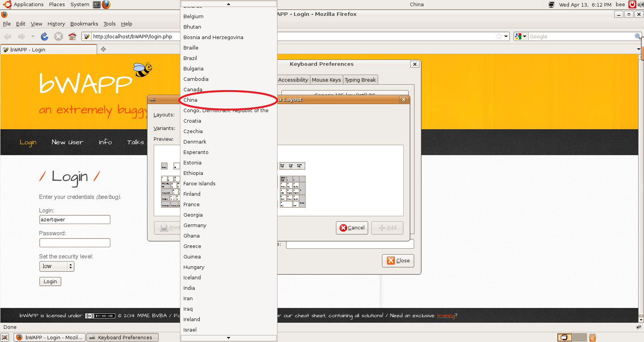Screen dimensions: 644x342
Task: Select China in country list
Action: click(228, 100)
